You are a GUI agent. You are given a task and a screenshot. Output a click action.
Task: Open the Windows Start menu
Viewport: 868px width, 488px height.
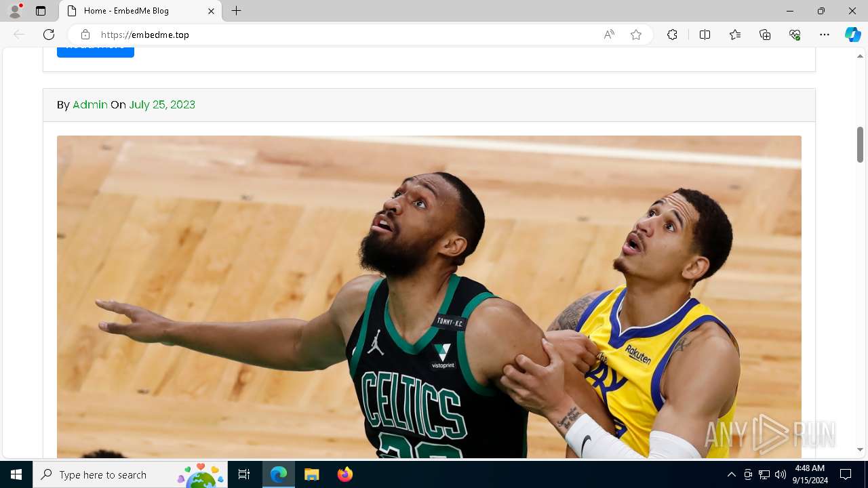(x=16, y=474)
